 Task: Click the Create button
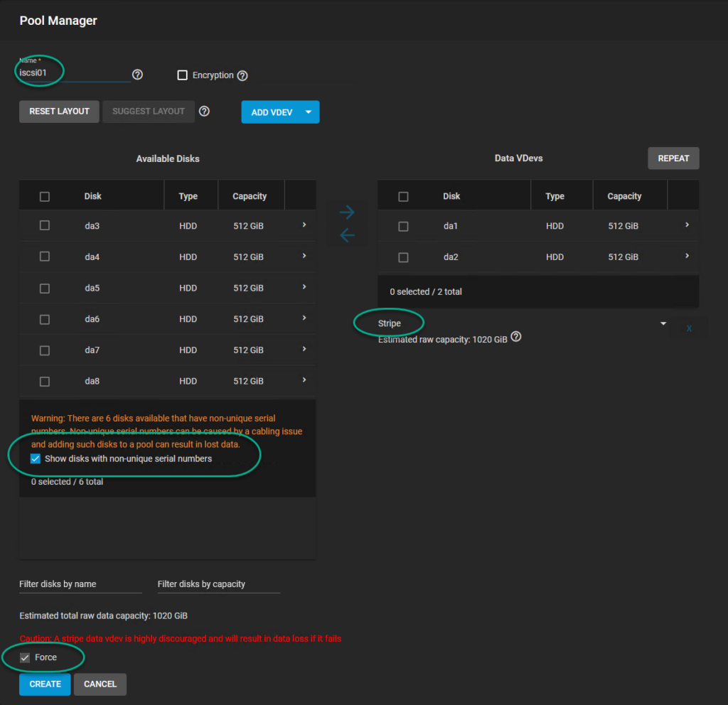45,684
